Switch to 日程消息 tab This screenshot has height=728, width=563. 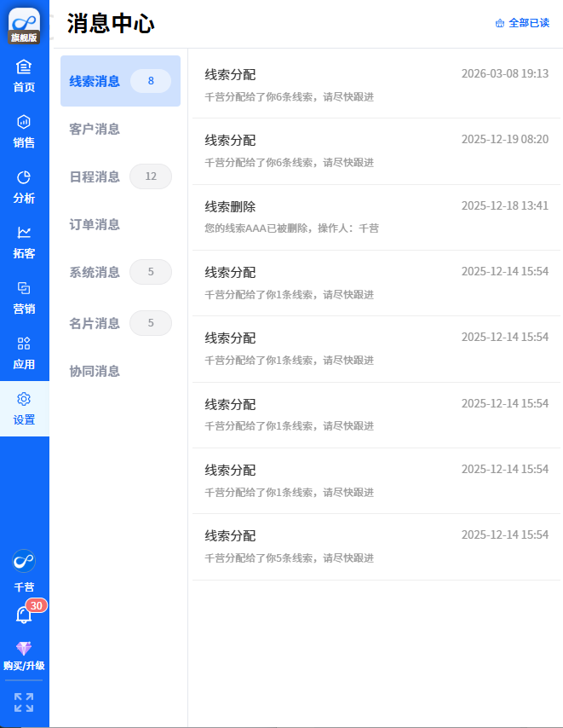pos(95,176)
